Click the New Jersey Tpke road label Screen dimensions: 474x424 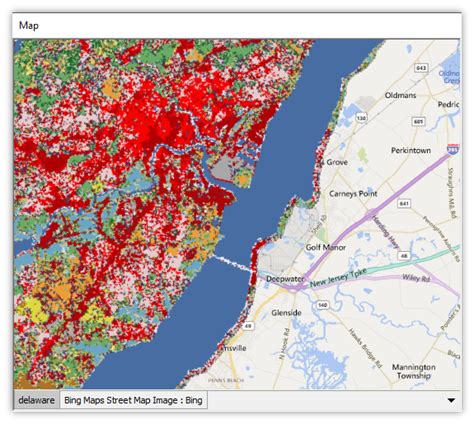click(338, 279)
